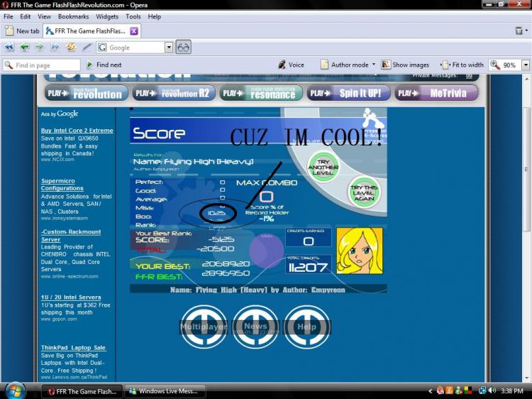This screenshot has height=399, width=532.
Task: Click the Rewind navigation icon
Action: (x=9, y=48)
